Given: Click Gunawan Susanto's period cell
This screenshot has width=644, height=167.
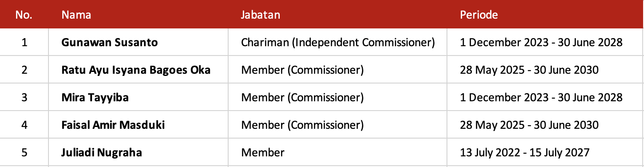Looking at the screenshot, I should (x=541, y=43).
